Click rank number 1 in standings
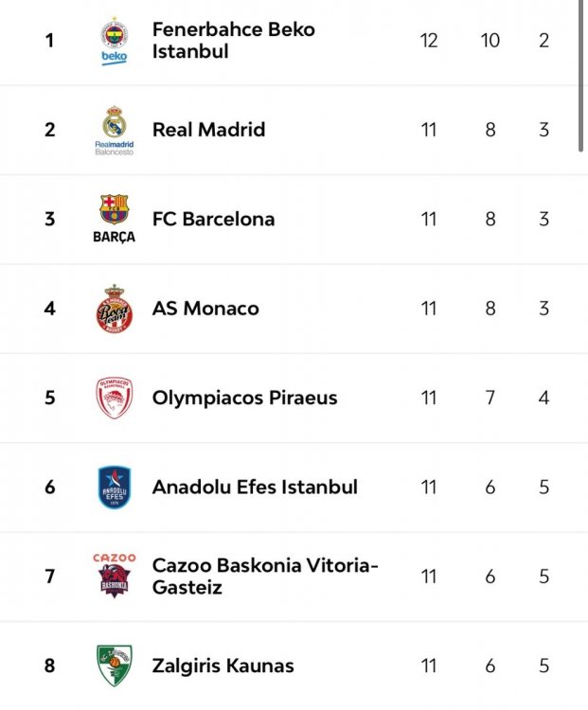This screenshot has height=710, width=588. point(50,41)
